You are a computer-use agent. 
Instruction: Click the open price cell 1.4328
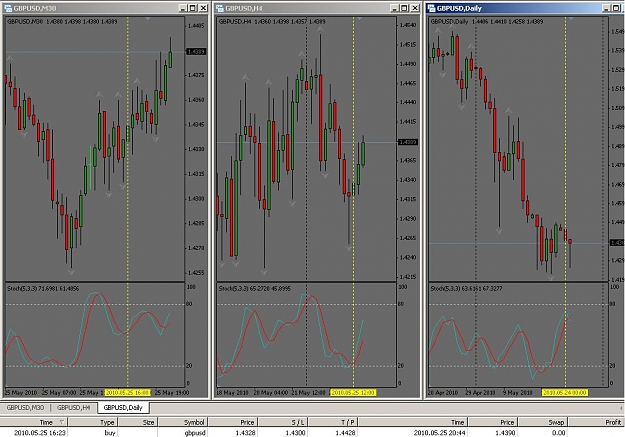pyautogui.click(x=245, y=433)
